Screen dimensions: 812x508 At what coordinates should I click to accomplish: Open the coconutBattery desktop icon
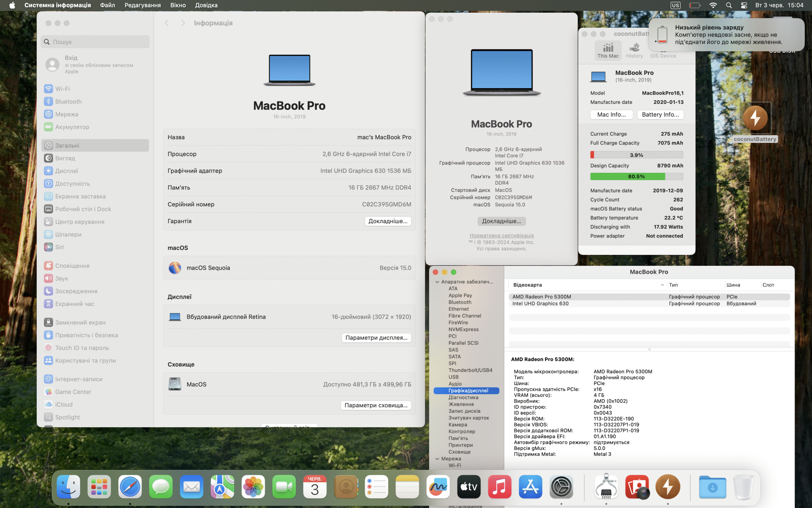click(755, 123)
